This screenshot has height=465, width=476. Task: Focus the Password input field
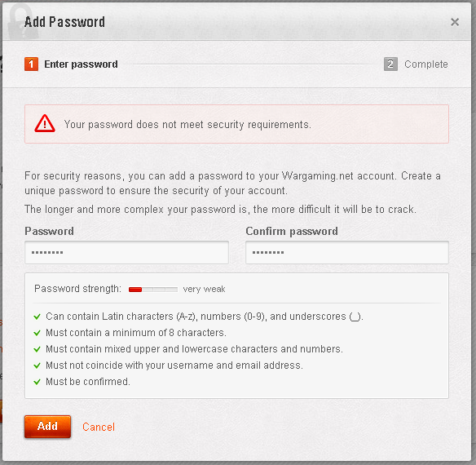(126, 252)
